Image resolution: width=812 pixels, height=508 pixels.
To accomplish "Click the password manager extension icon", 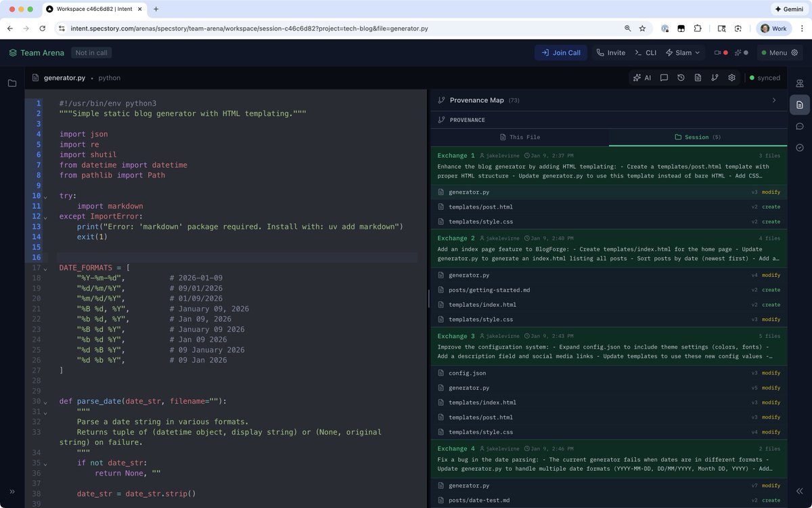I will (665, 28).
